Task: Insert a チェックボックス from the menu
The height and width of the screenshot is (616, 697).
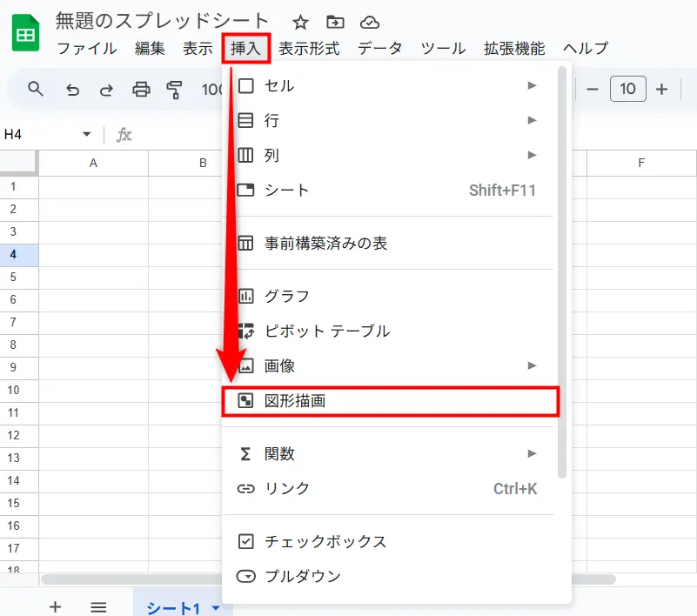Action: [x=325, y=541]
